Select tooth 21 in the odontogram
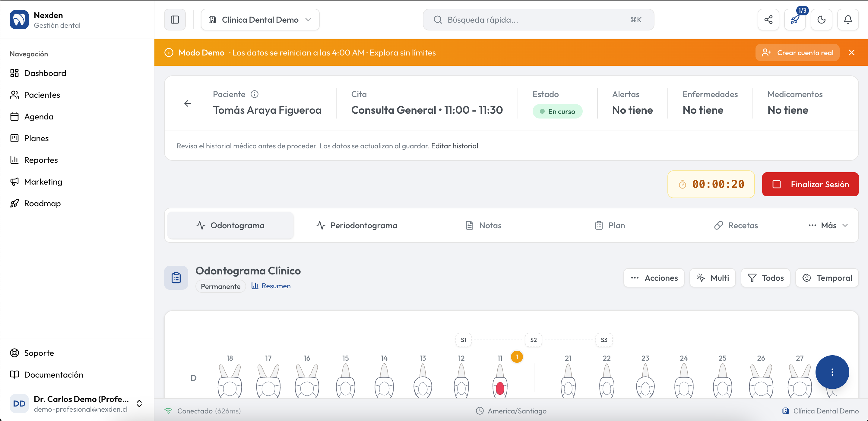Screen dimensions: 868x421 [568, 381]
